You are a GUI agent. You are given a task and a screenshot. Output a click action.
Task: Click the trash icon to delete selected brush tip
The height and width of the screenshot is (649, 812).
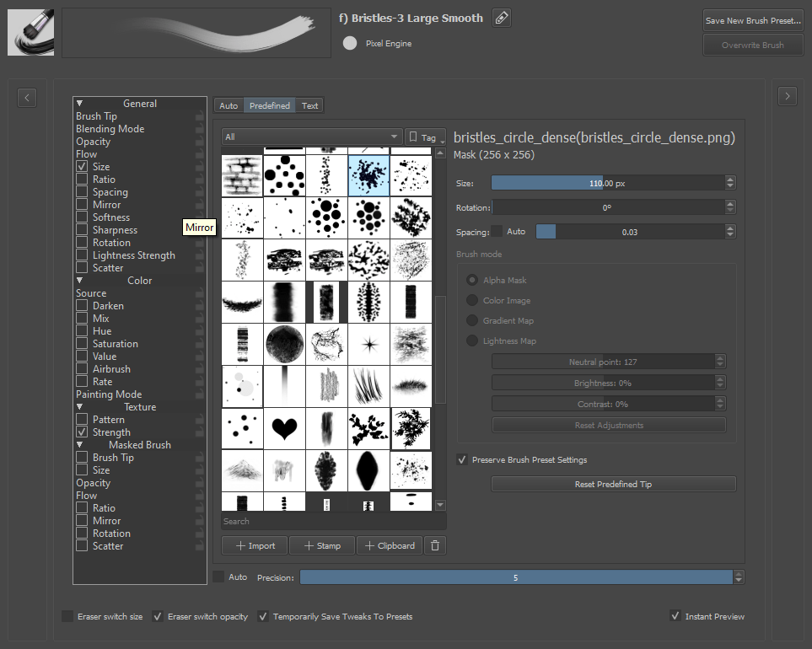click(434, 545)
